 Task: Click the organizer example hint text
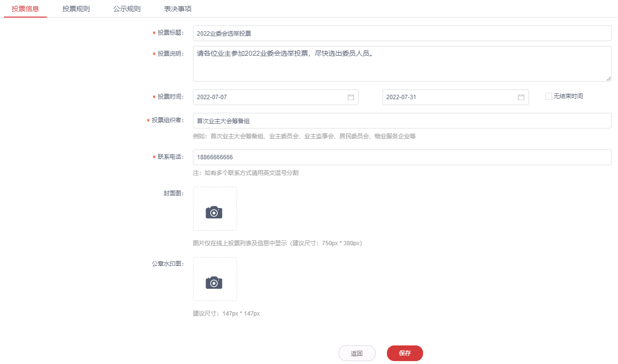pos(304,136)
